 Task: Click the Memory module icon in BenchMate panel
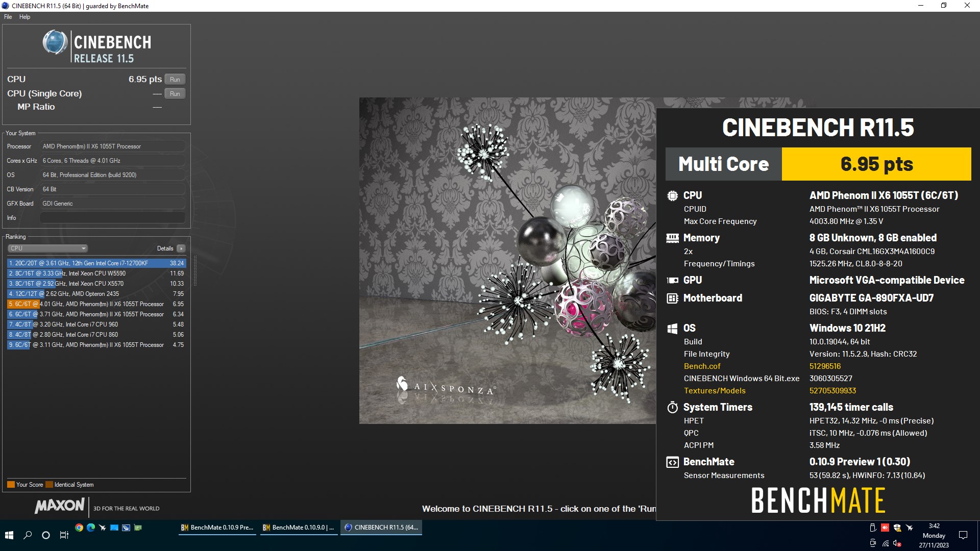tap(672, 238)
